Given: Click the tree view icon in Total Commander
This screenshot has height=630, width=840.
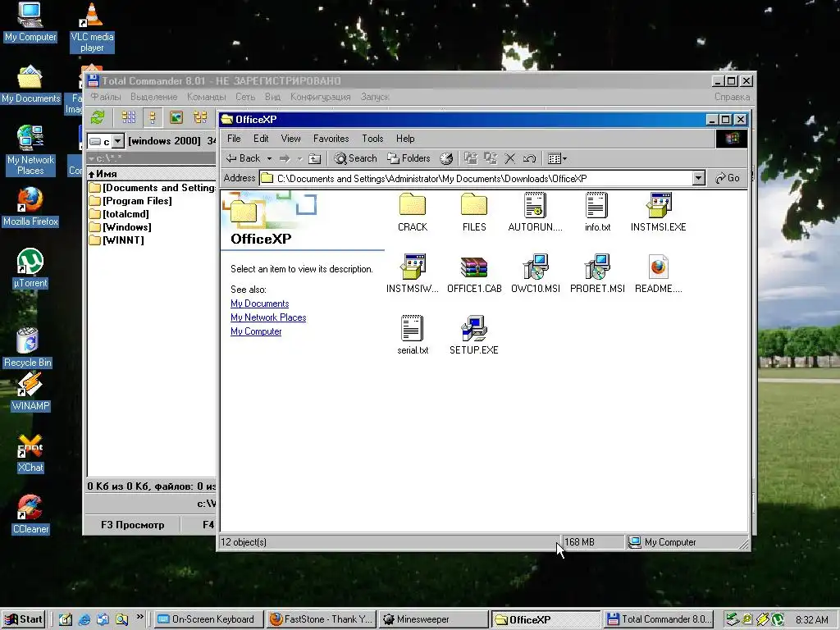Looking at the screenshot, I should tap(200, 116).
